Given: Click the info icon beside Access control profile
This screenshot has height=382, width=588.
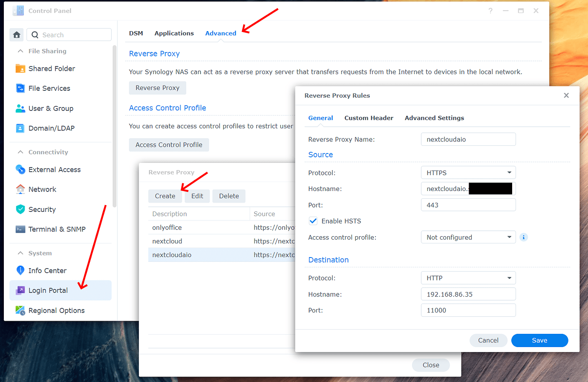Looking at the screenshot, I should (x=523, y=237).
